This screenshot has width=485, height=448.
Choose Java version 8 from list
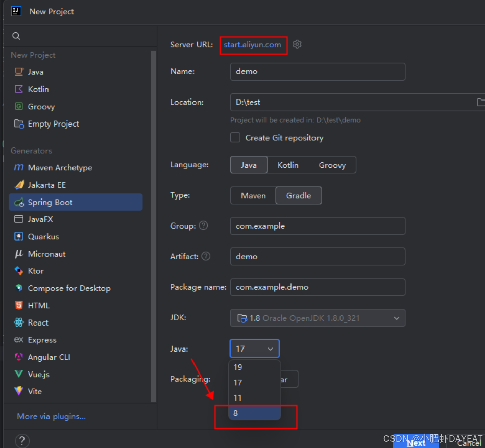click(x=254, y=413)
